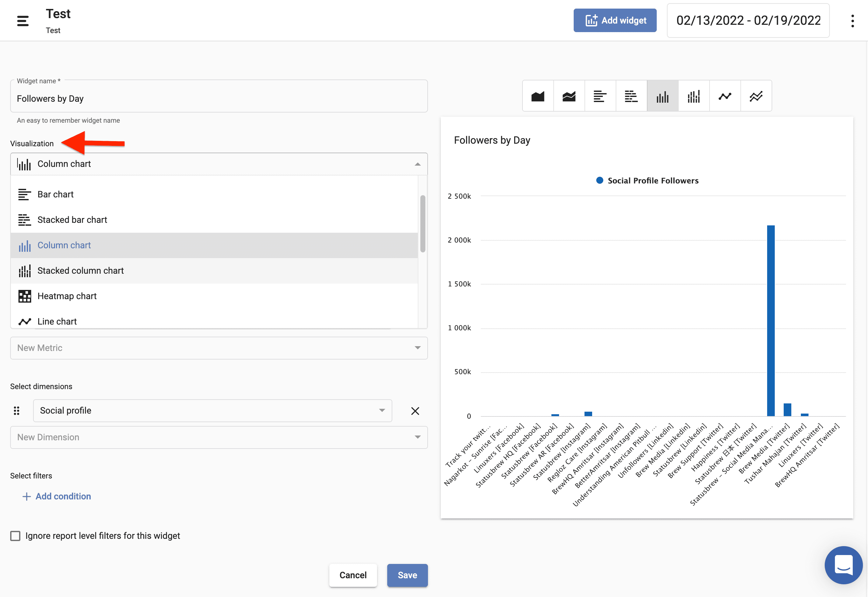Click the Save button
Image resolution: width=868 pixels, height=597 pixels.
[407, 575]
